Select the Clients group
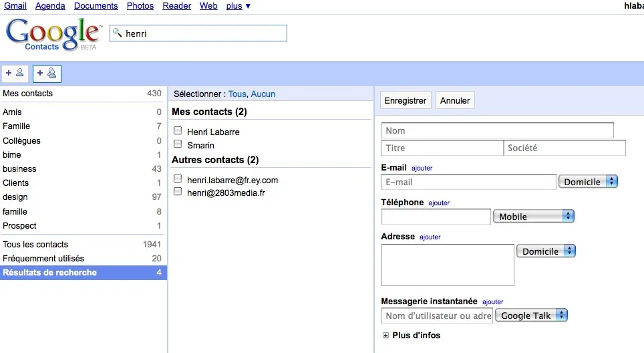This screenshot has height=353, width=644. (82, 183)
